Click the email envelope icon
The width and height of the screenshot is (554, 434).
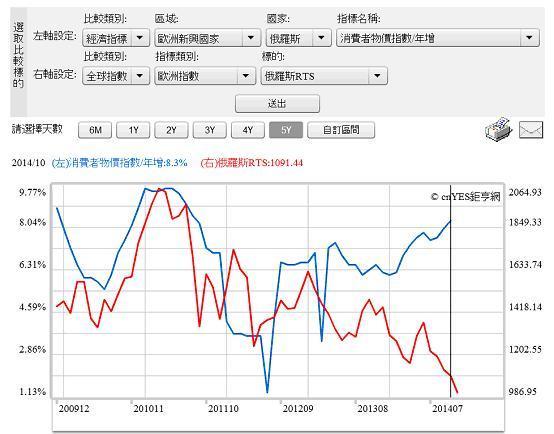point(531,130)
